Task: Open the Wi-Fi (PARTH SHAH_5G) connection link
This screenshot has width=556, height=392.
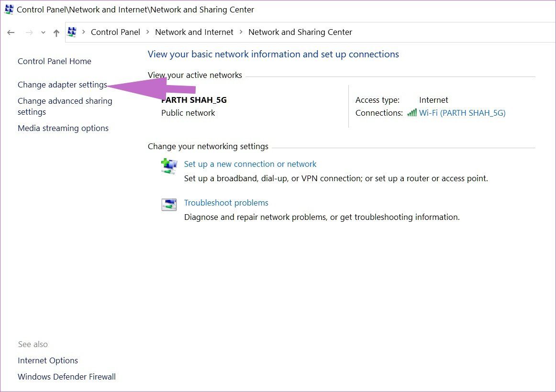Action: click(462, 113)
